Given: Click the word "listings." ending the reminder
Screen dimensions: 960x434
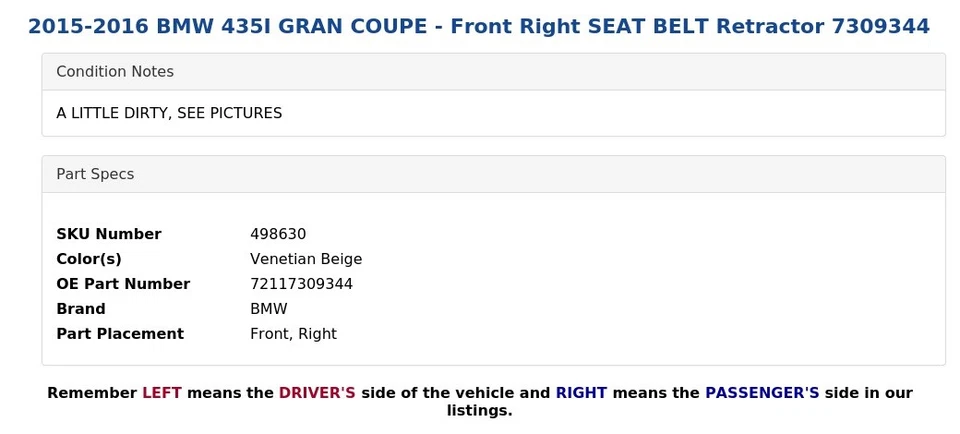Looking at the screenshot, I should [479, 411].
